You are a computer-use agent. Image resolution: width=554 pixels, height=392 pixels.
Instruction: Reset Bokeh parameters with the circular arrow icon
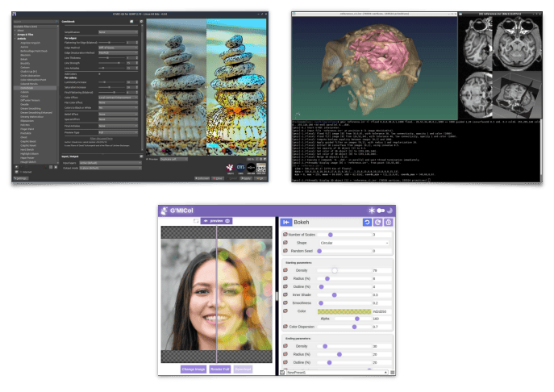[367, 223]
